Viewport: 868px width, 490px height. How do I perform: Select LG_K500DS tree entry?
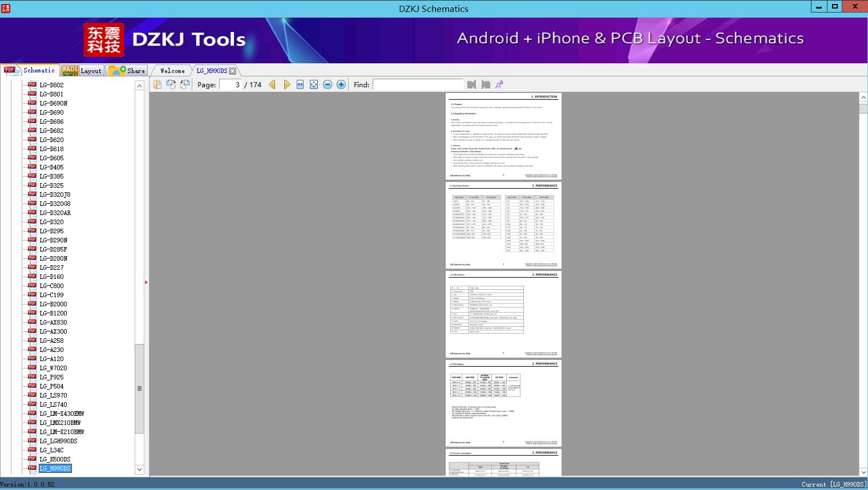click(x=55, y=459)
